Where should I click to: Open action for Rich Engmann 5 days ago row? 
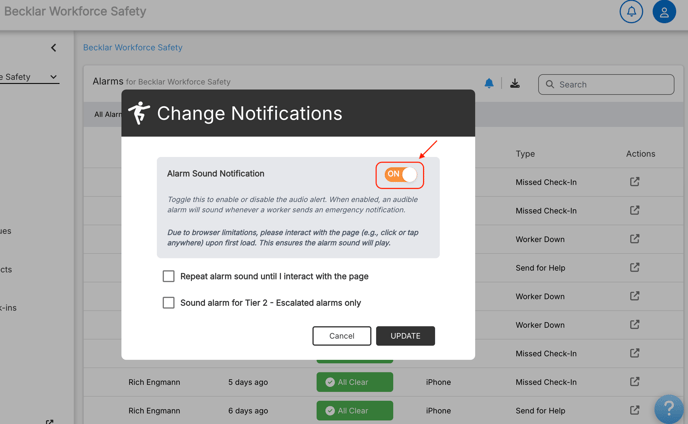coord(634,381)
